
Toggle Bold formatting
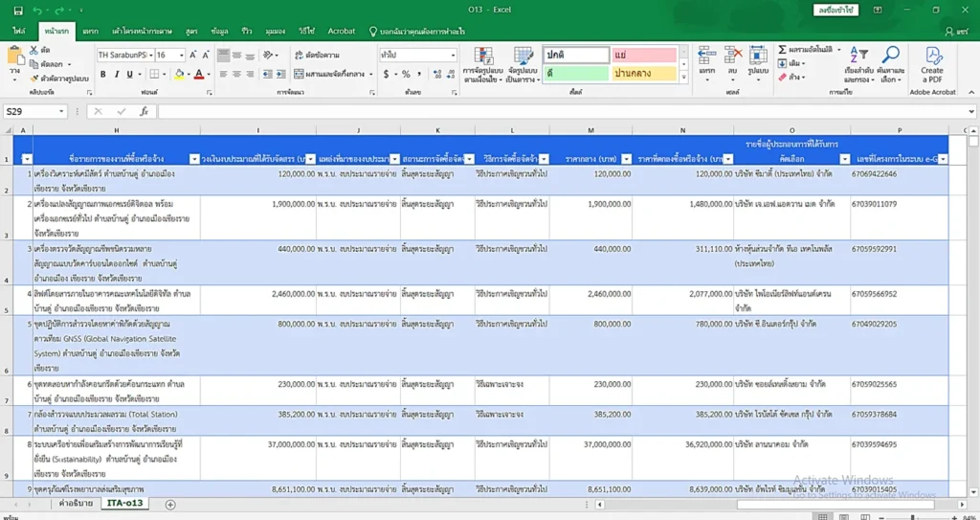click(x=102, y=74)
